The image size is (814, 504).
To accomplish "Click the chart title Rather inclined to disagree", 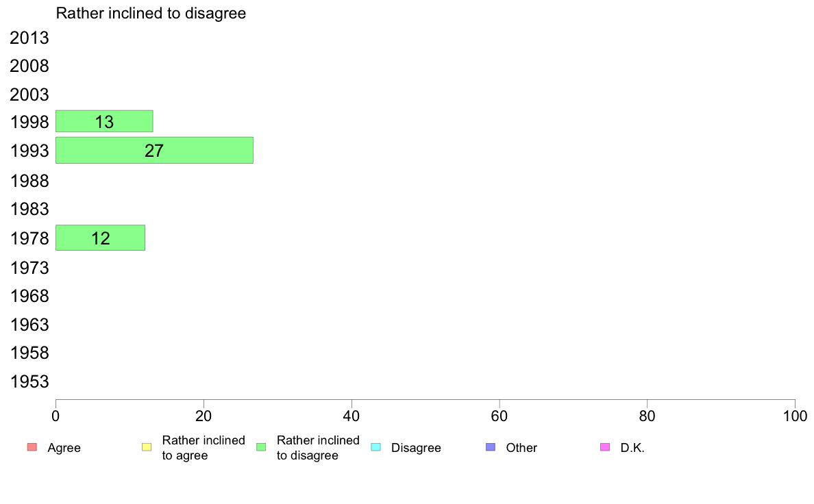I will pos(151,13).
